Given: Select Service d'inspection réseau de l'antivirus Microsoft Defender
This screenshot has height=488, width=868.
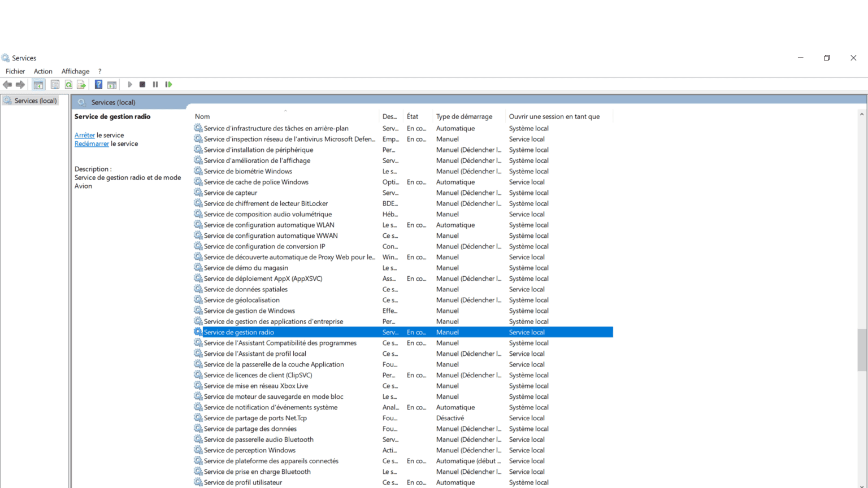Looking at the screenshot, I should 289,139.
